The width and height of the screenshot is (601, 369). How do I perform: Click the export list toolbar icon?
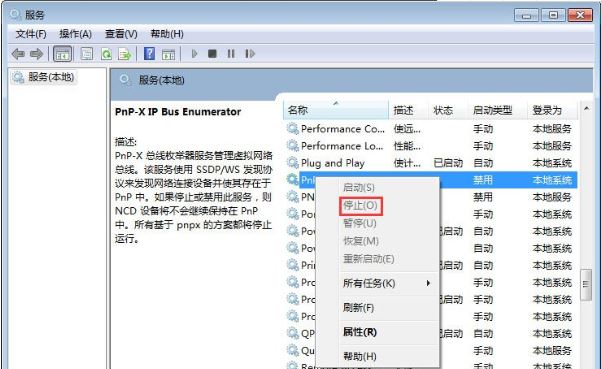(125, 54)
